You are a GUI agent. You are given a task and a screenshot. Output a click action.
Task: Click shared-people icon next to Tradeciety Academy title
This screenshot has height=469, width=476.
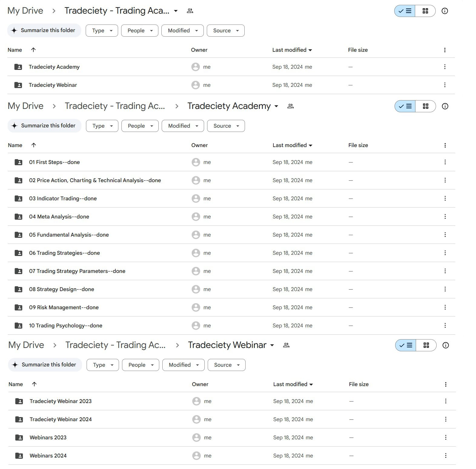tap(290, 106)
